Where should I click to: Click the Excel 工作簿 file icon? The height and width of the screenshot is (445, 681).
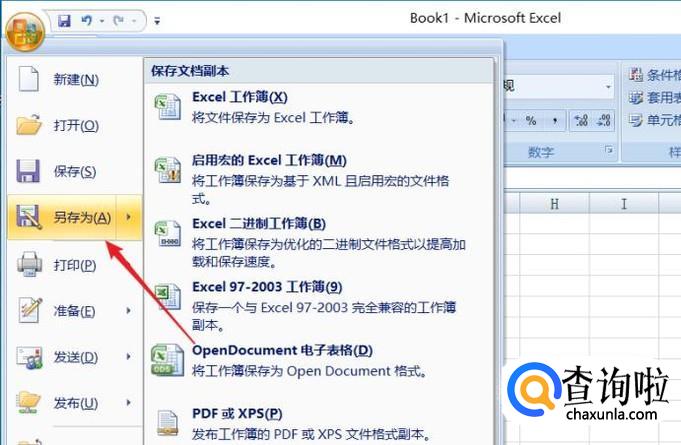point(168,107)
